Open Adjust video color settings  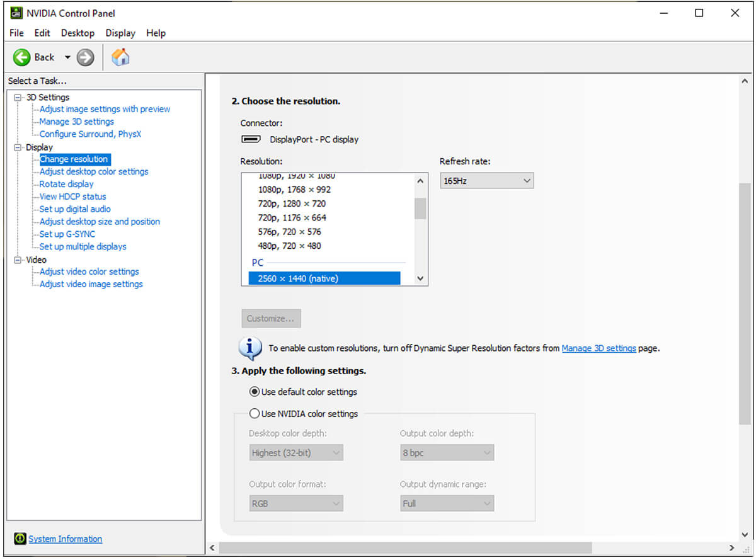click(x=89, y=271)
